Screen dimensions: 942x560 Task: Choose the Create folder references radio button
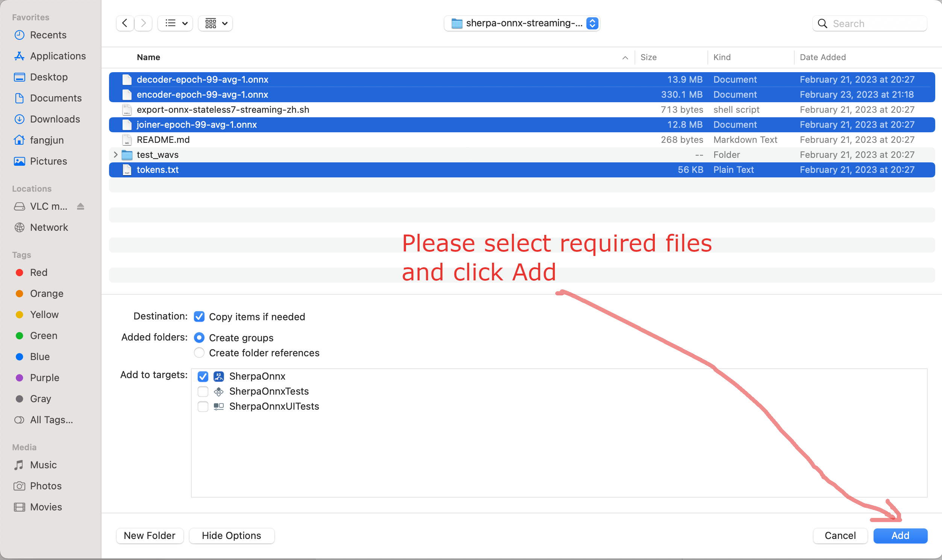pyautogui.click(x=199, y=353)
